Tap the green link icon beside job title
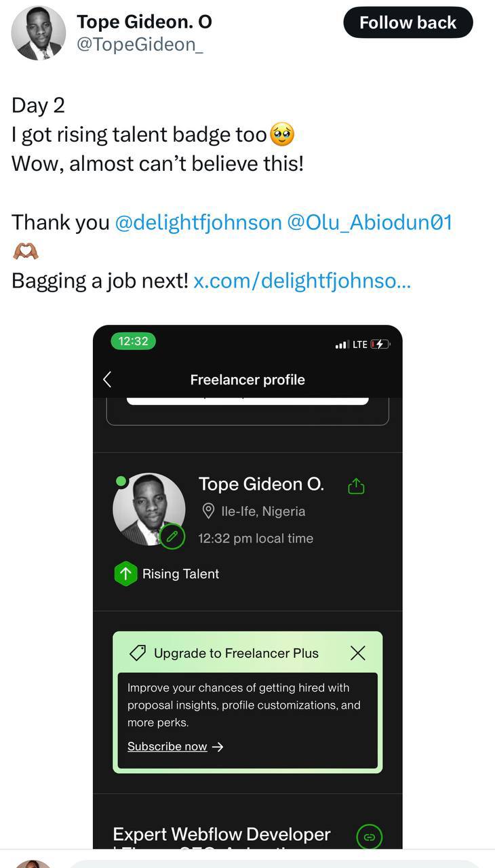 pyautogui.click(x=369, y=837)
